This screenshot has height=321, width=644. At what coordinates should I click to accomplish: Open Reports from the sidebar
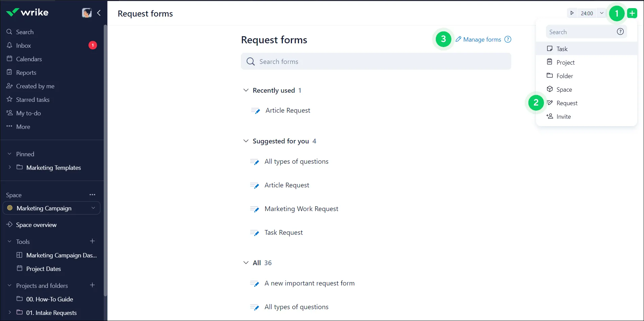(x=26, y=72)
